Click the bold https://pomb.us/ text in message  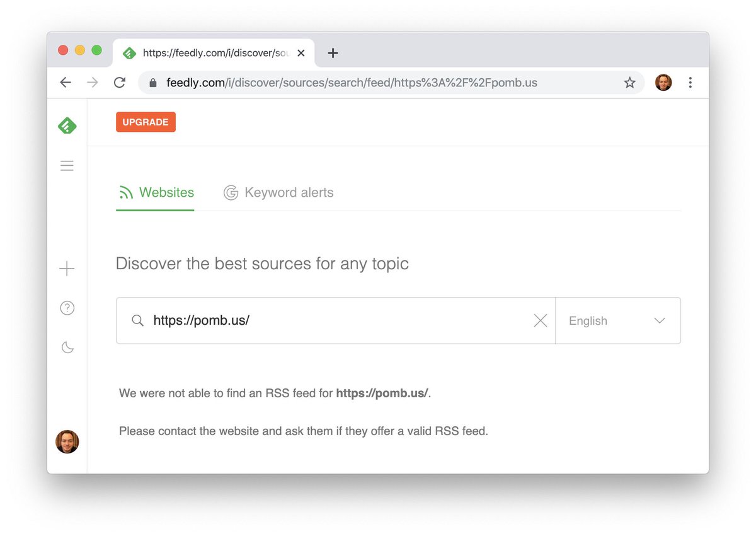coord(382,393)
